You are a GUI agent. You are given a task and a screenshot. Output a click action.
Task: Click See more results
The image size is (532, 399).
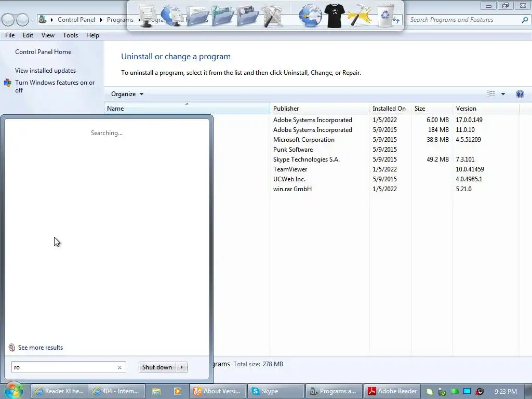41,348
